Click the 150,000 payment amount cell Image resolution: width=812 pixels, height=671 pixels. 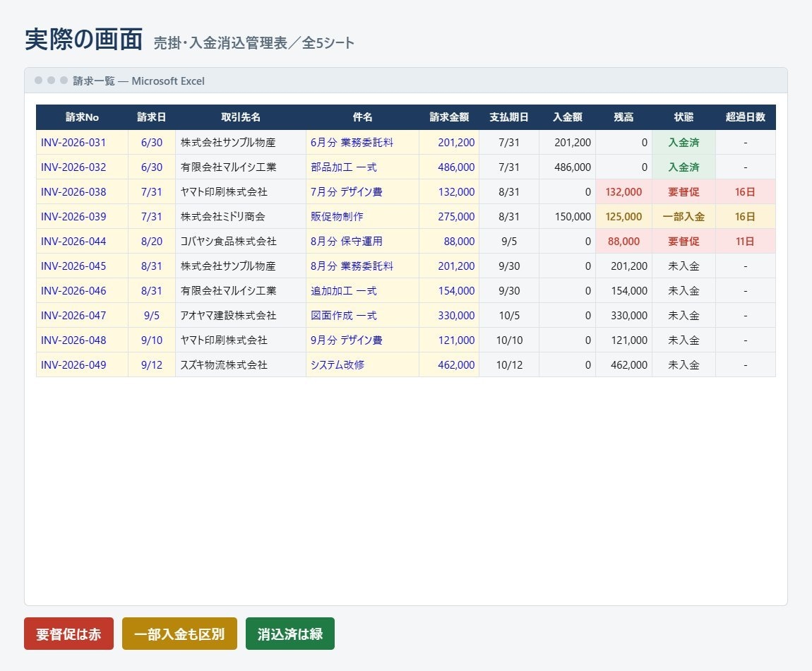568,217
